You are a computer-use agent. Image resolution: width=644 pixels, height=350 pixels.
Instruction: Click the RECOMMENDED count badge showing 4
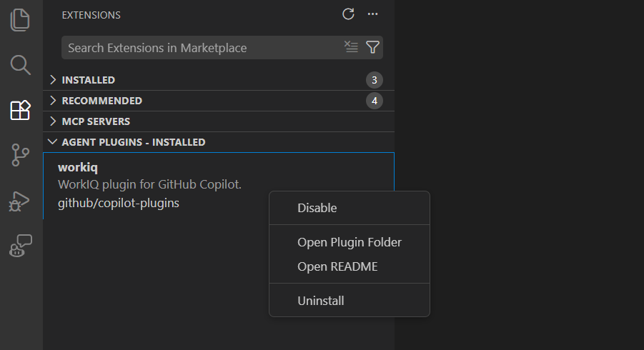pyautogui.click(x=374, y=101)
